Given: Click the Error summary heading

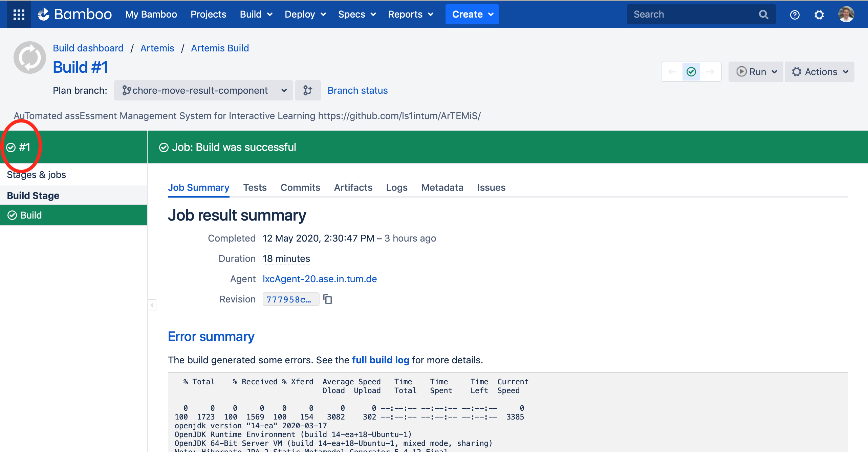Looking at the screenshot, I should (x=211, y=337).
